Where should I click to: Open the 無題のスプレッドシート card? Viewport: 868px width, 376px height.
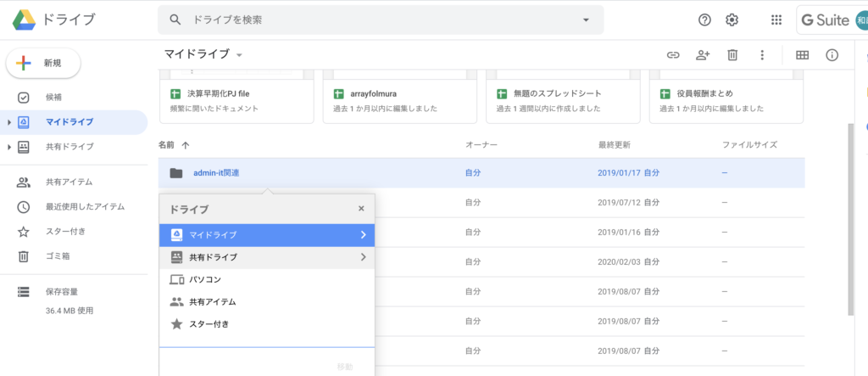[563, 97]
